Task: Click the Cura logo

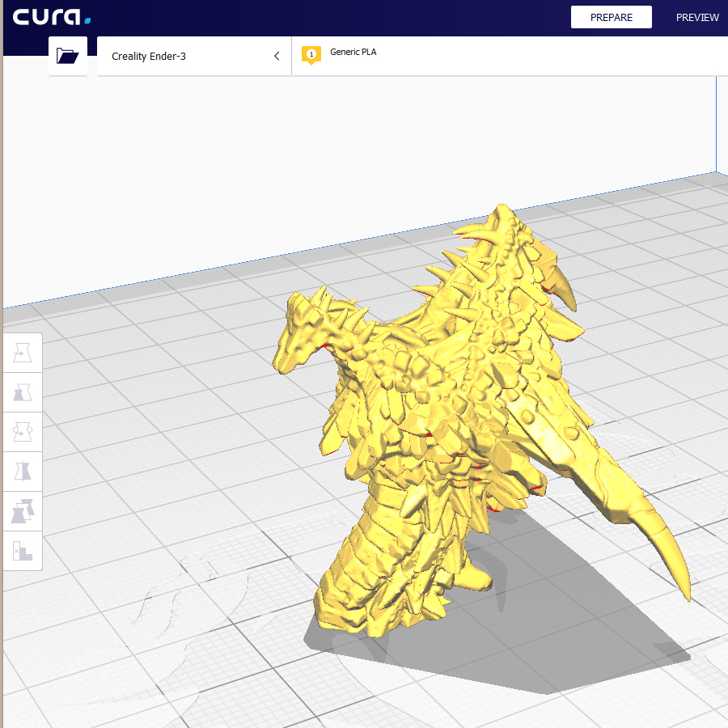Action: coord(52,17)
